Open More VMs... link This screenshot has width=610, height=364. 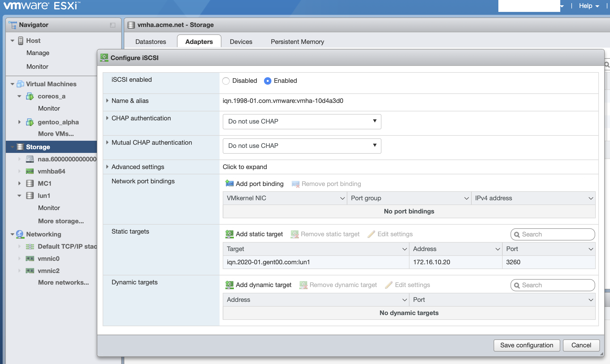tap(56, 134)
